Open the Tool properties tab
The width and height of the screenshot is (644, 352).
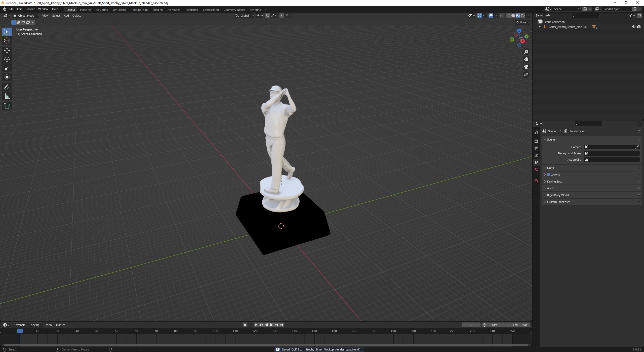[x=536, y=132]
